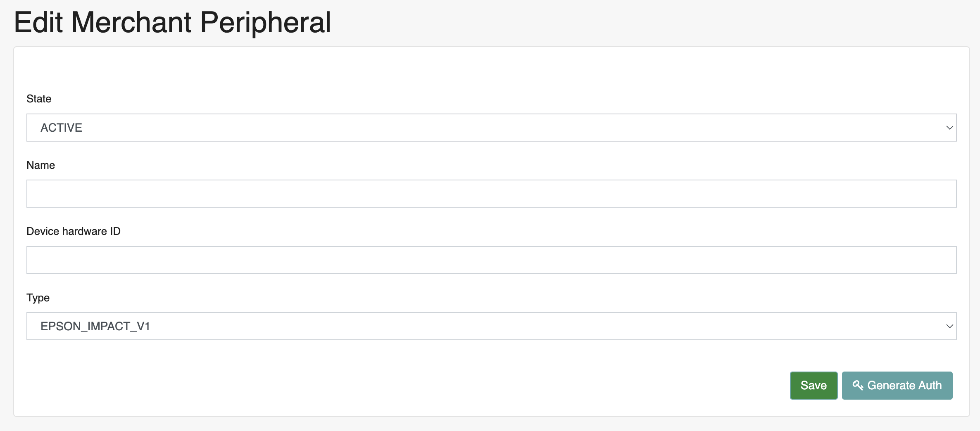
Task: Select the EPSON_IMPACT_V1 value text
Action: [x=95, y=326]
